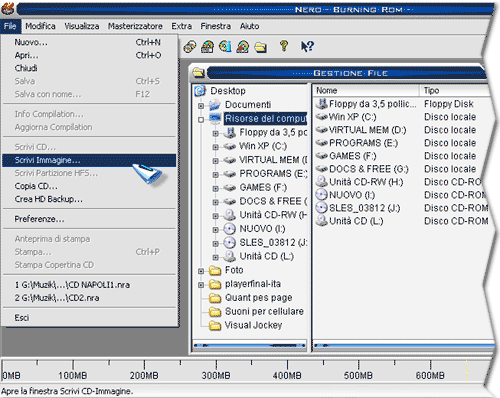This screenshot has width=500, height=398.
Task: Expand the Unità CD (L:) tree node
Action: point(216,257)
